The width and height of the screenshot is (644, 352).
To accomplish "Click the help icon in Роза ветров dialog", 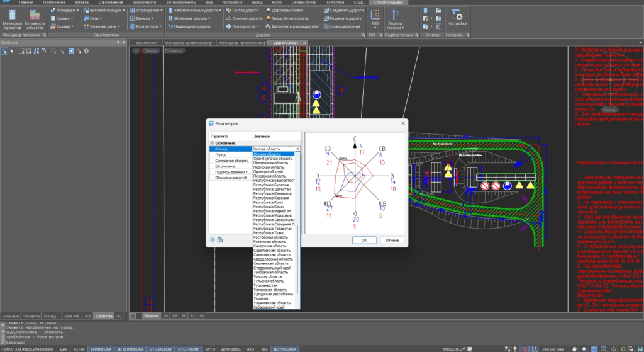I will (213, 240).
